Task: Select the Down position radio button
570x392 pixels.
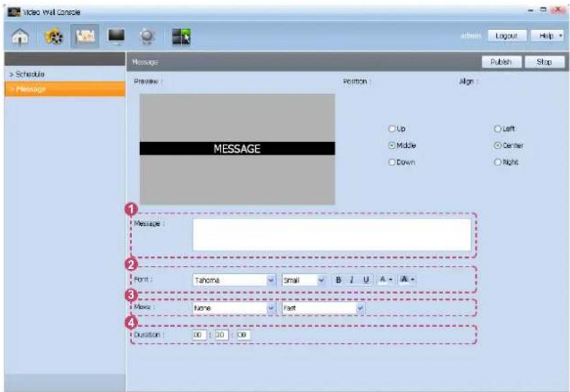Action: click(x=392, y=162)
